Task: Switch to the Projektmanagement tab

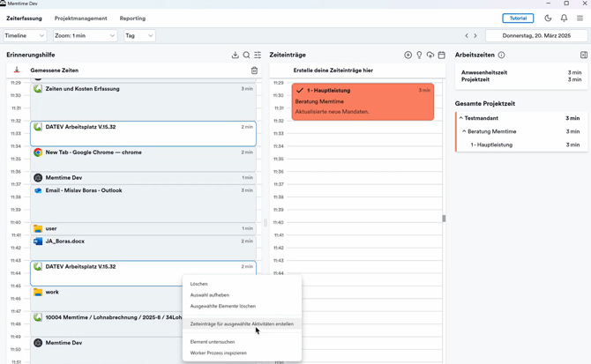Action: (x=80, y=18)
